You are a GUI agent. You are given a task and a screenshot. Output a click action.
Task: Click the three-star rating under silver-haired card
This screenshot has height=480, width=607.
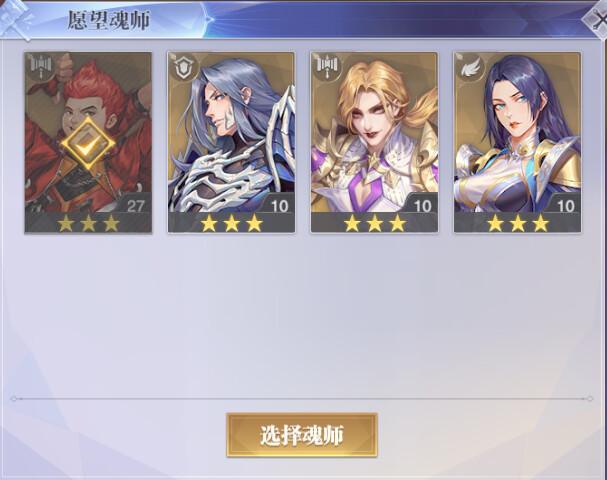tap(231, 223)
